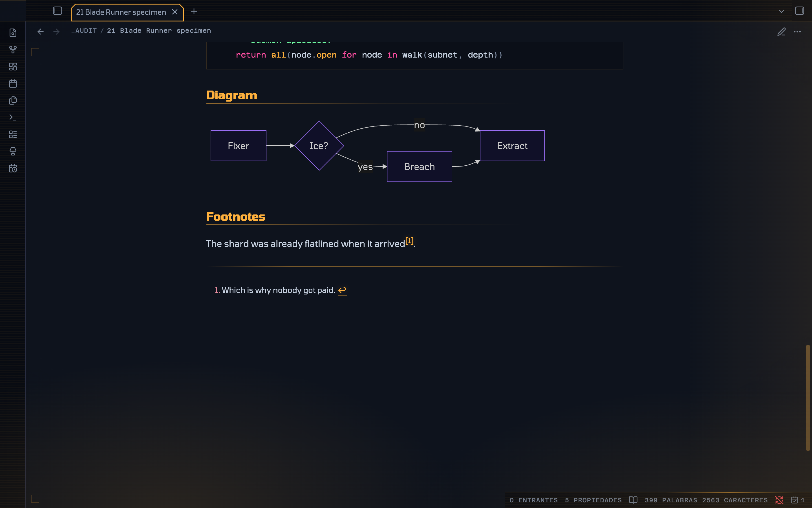Select the Breach node in diagram
The height and width of the screenshot is (508, 812).
coord(420,167)
